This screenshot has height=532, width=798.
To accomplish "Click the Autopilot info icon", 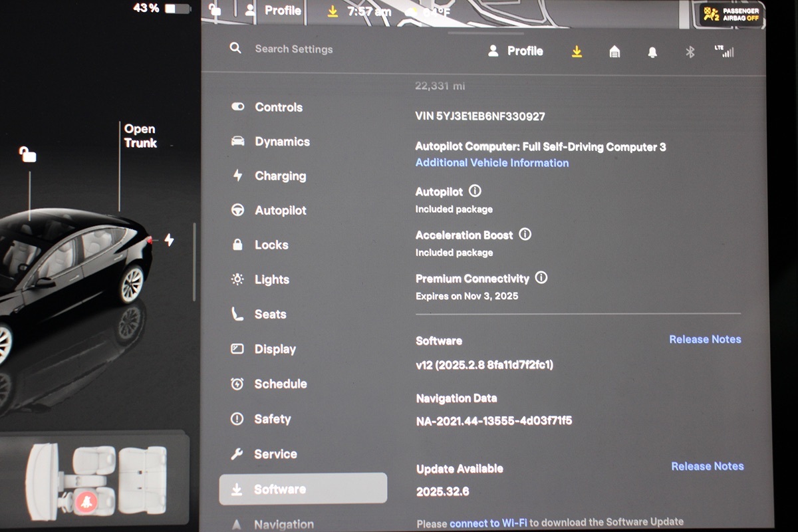I will (475, 191).
